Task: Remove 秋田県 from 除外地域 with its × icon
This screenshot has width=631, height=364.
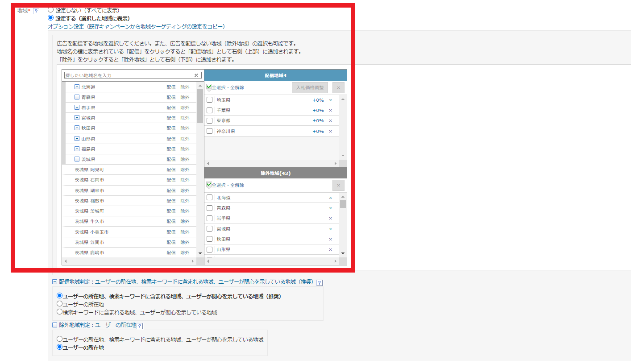Action: tap(331, 239)
